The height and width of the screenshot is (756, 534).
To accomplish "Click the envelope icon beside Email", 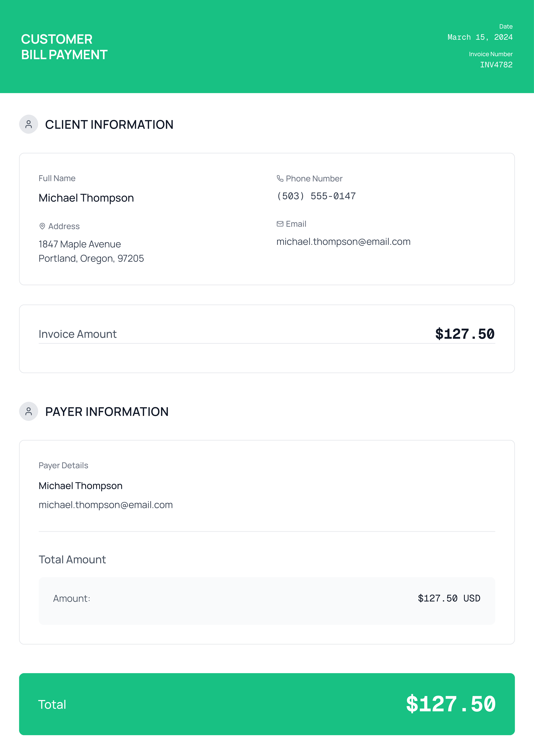I will [280, 224].
